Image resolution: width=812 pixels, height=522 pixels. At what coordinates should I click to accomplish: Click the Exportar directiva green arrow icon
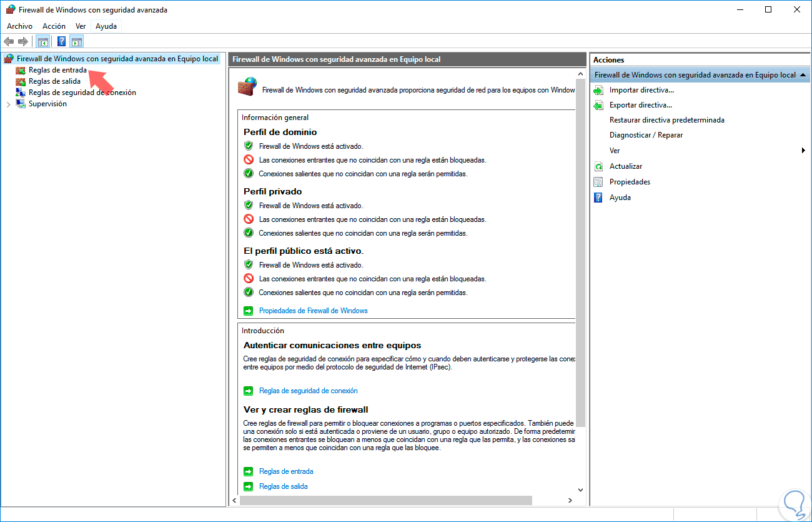pos(598,105)
